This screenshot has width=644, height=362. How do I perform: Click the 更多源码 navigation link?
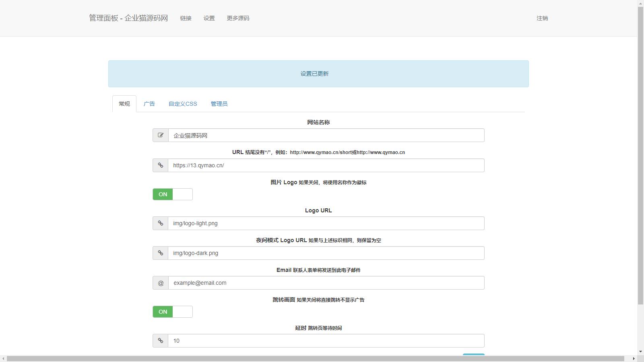pos(238,18)
